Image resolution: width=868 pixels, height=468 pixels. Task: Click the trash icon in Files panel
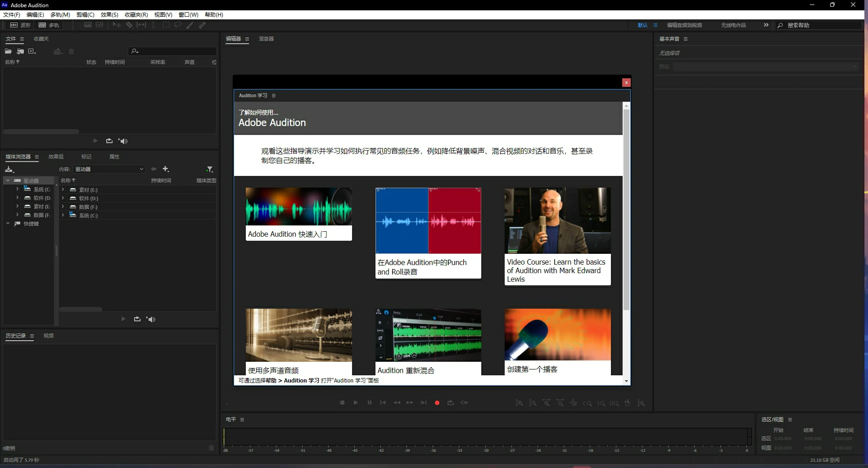point(71,51)
